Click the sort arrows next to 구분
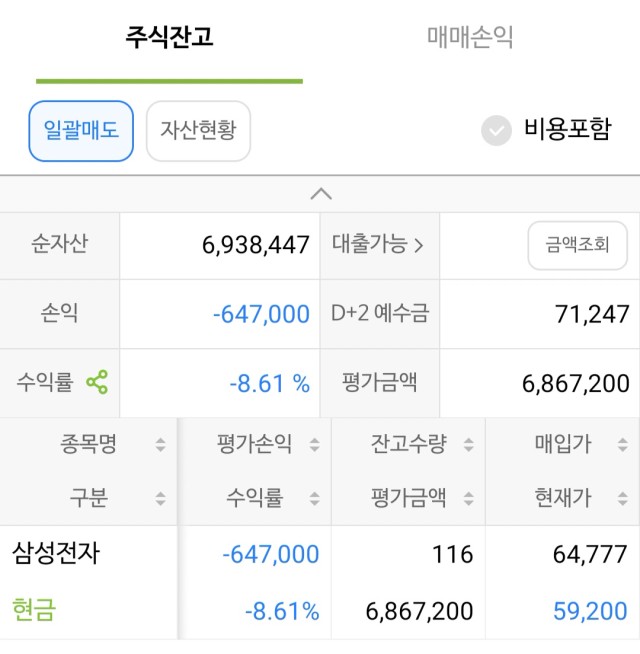This screenshot has width=640, height=654. tap(160, 498)
